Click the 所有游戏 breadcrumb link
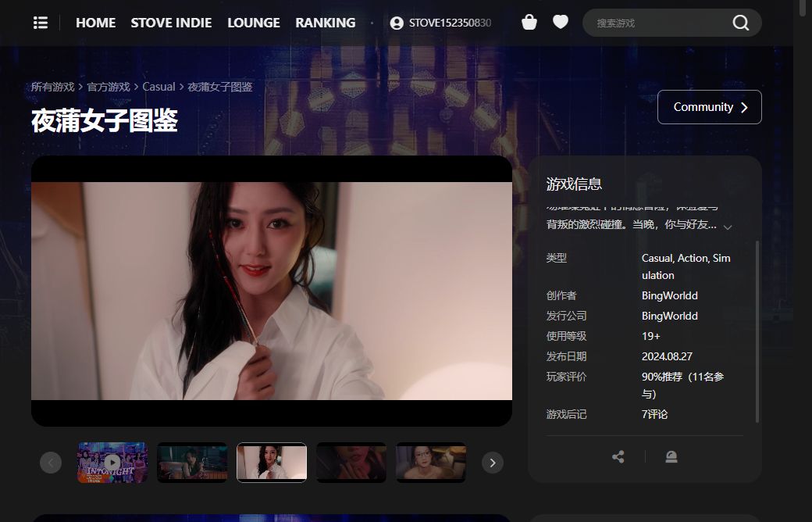 53,87
